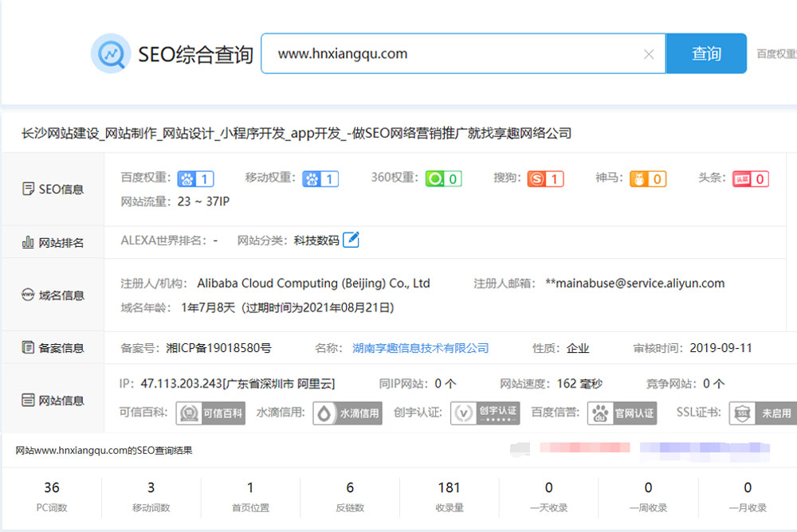Click the 3 移动词数 statistic

pyautogui.click(x=151, y=496)
